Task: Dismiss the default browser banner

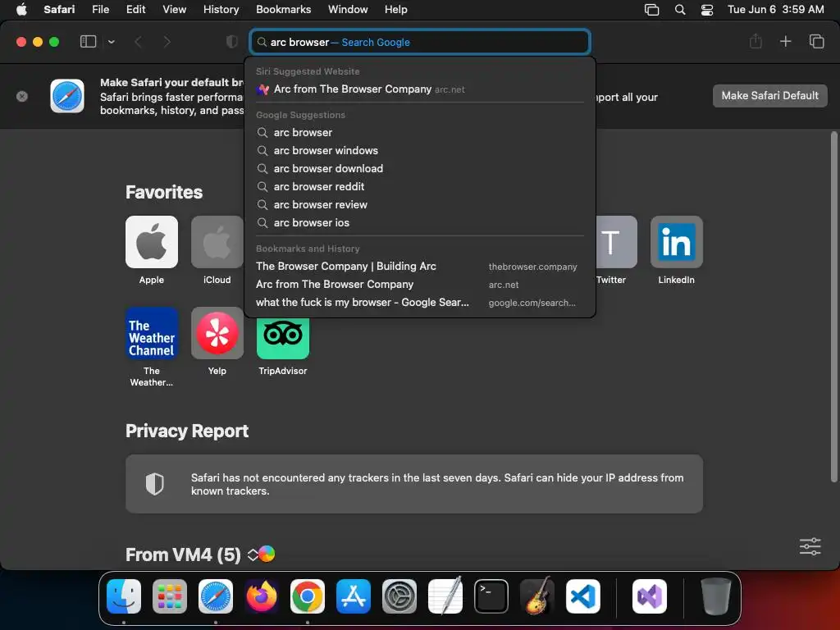Action: point(22,97)
